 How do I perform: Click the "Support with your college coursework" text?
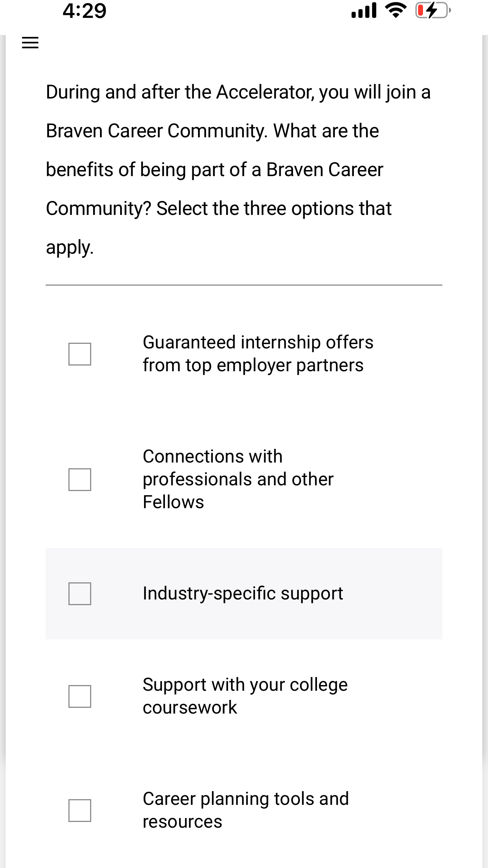click(245, 696)
